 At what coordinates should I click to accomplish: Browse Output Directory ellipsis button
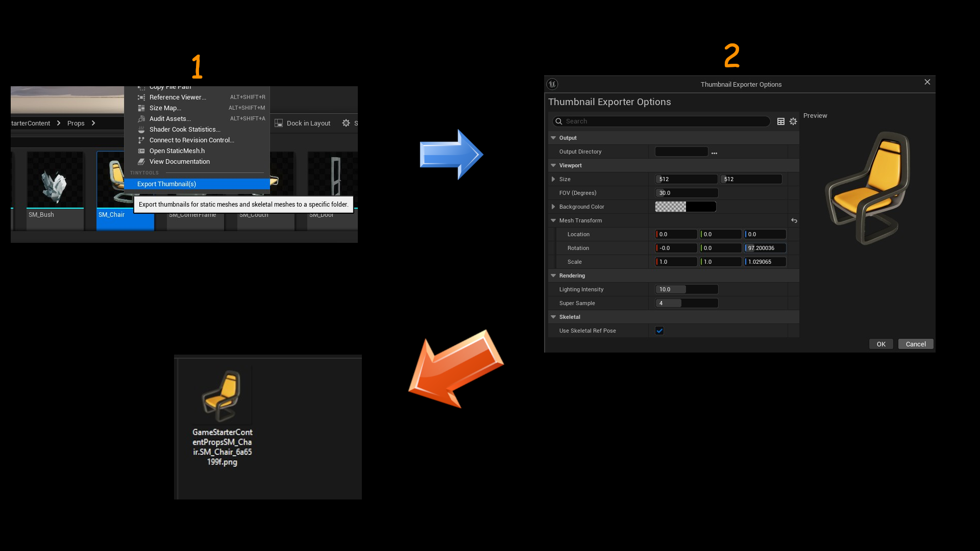714,153
